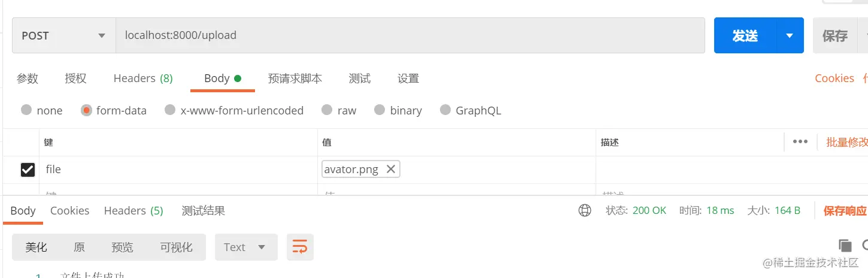
Task: Choose x-www-form-urlencoded radio option
Action: click(170, 110)
